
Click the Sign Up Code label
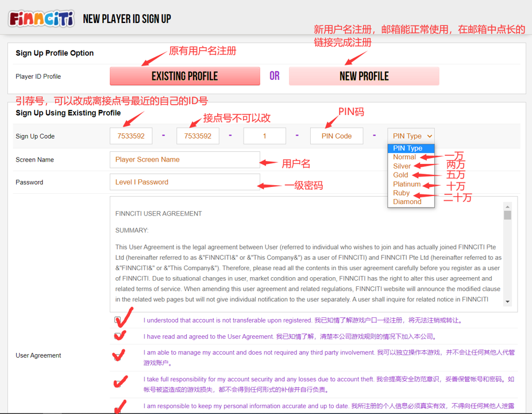click(x=35, y=136)
